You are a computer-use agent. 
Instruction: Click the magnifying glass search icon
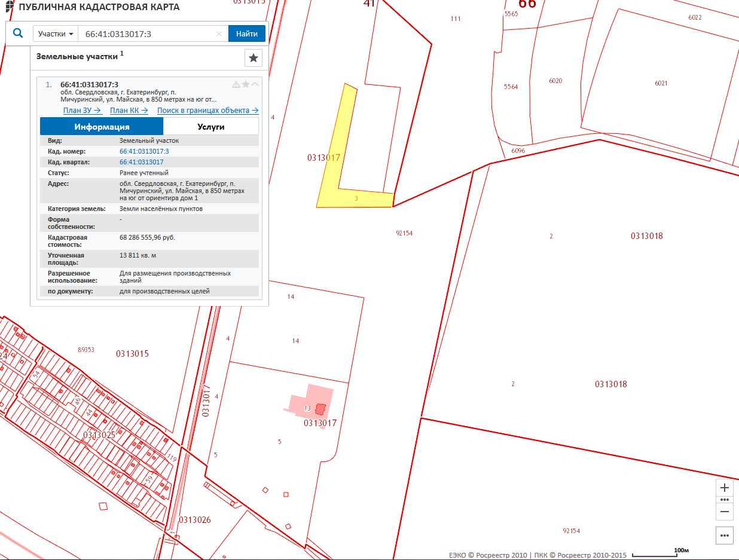click(18, 33)
